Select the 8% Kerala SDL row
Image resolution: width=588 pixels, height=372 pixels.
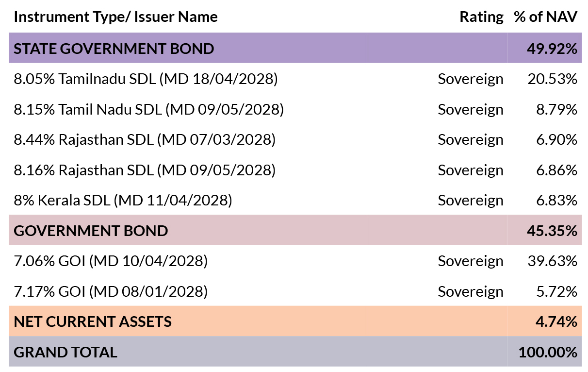295,200
